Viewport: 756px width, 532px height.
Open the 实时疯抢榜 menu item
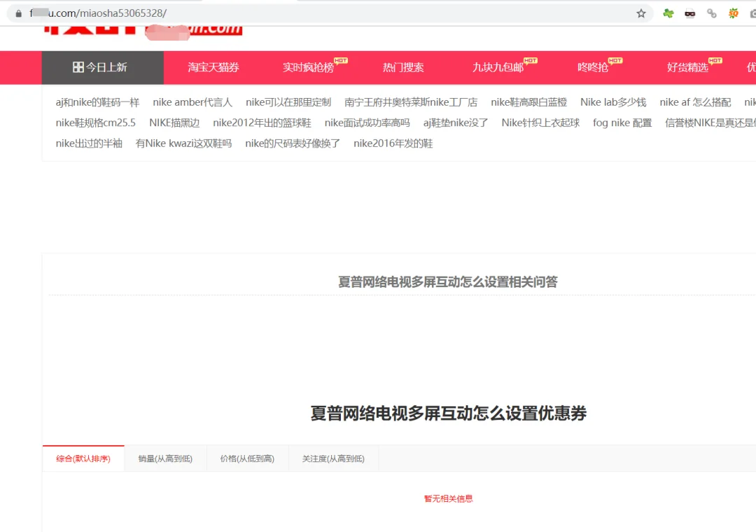click(309, 67)
